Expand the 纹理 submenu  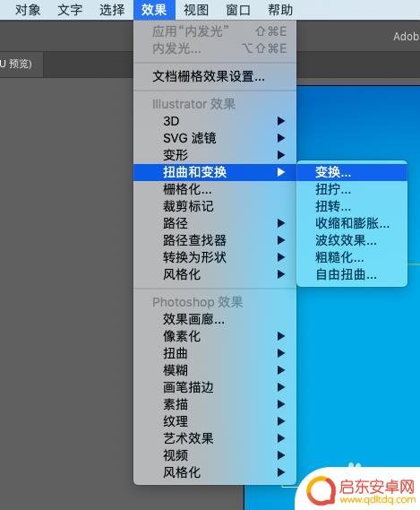click(x=215, y=421)
